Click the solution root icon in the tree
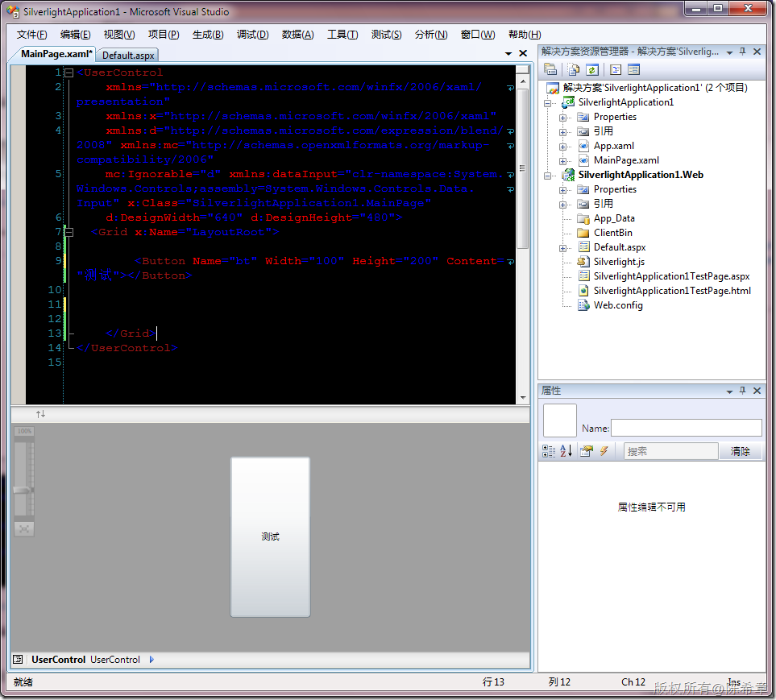Image resolution: width=776 pixels, height=700 pixels. 552,88
